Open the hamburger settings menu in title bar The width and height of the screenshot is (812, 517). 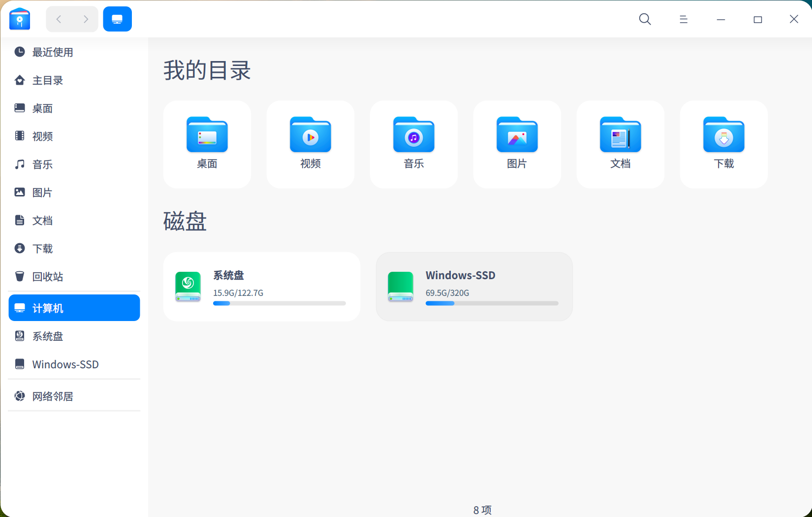tap(683, 19)
